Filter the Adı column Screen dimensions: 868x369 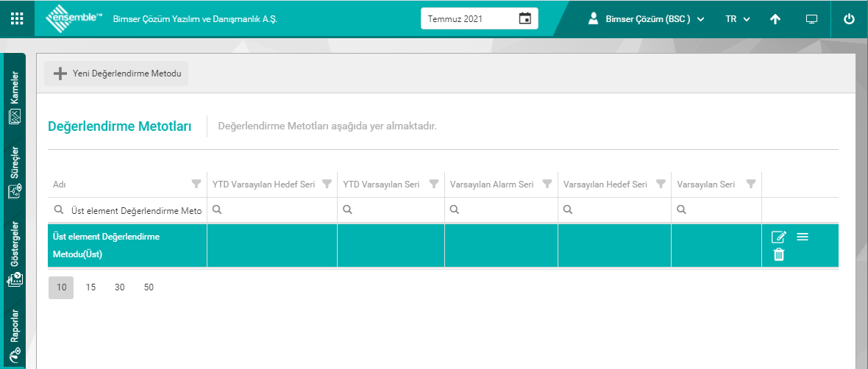pos(196,184)
